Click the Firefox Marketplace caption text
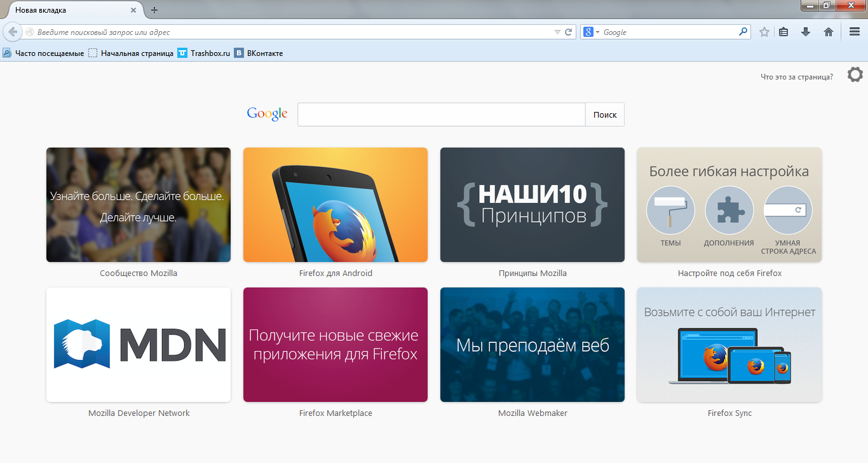This screenshot has height=463, width=868. click(336, 413)
